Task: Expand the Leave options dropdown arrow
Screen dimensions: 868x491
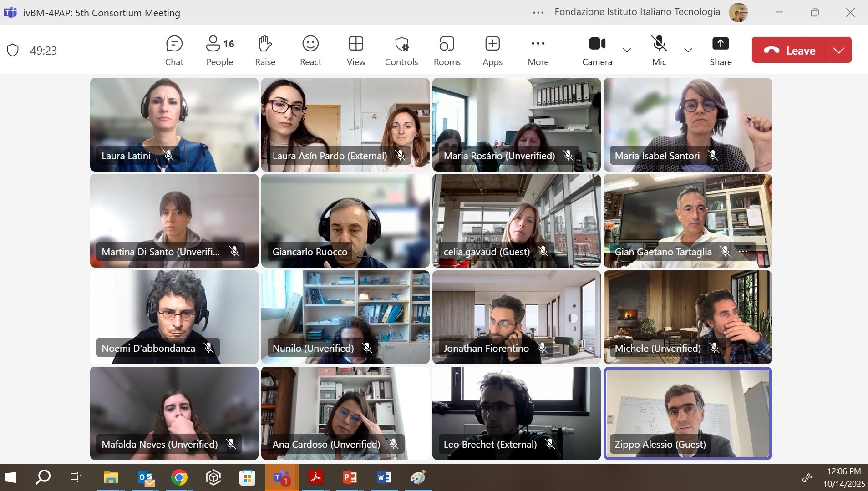Action: [839, 50]
